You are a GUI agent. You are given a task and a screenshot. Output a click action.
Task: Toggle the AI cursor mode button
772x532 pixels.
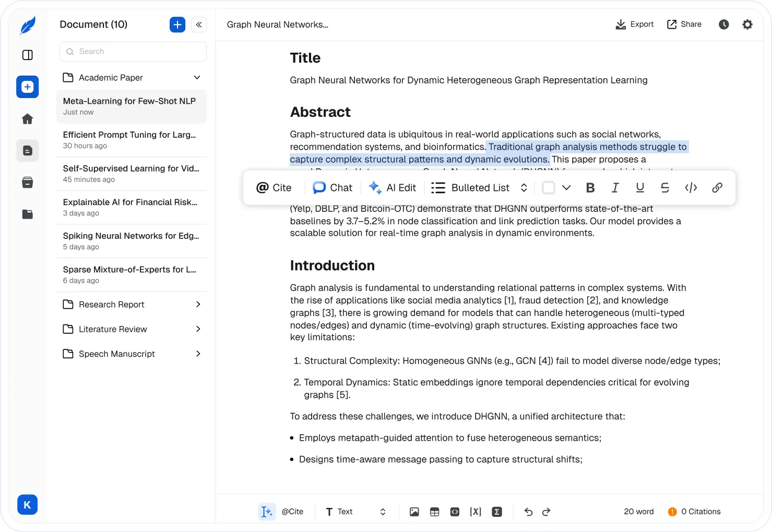(267, 512)
